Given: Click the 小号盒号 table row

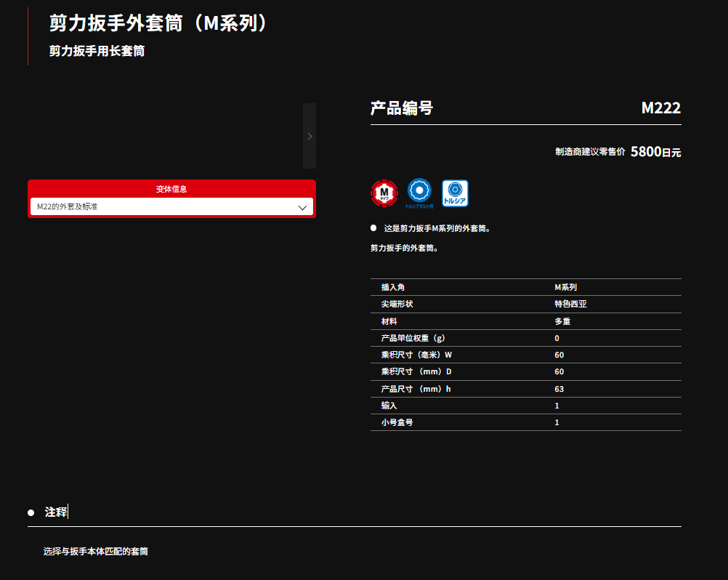Looking at the screenshot, I should coord(525,422).
